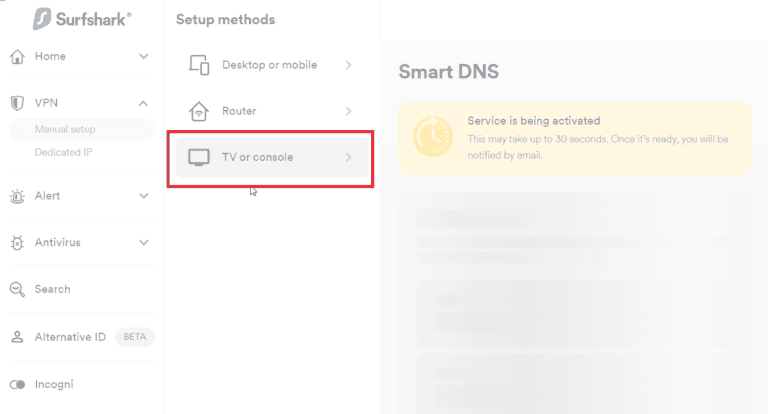Click the Alert siren icon
Viewport: 768px width, 414px height.
(x=16, y=196)
